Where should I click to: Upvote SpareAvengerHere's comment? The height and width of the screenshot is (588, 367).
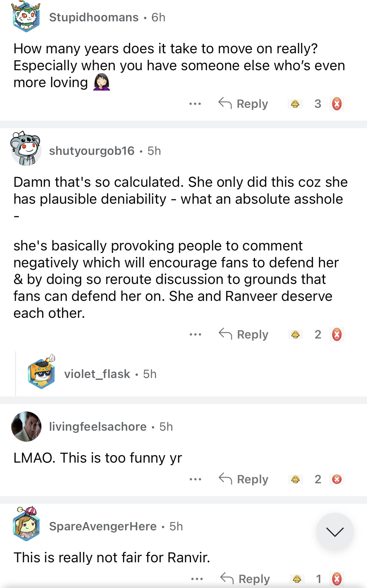[297, 579]
